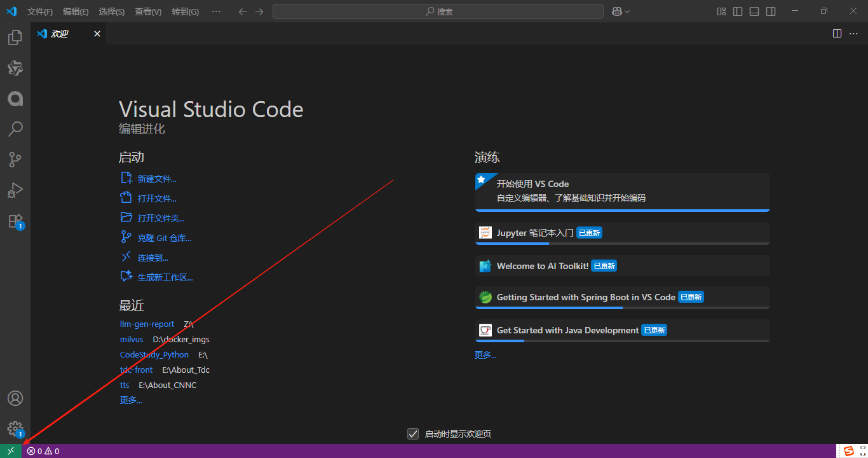Image resolution: width=868 pixels, height=458 pixels.
Task: Open the knot-shaped extension view below Explorer
Action: (x=15, y=68)
